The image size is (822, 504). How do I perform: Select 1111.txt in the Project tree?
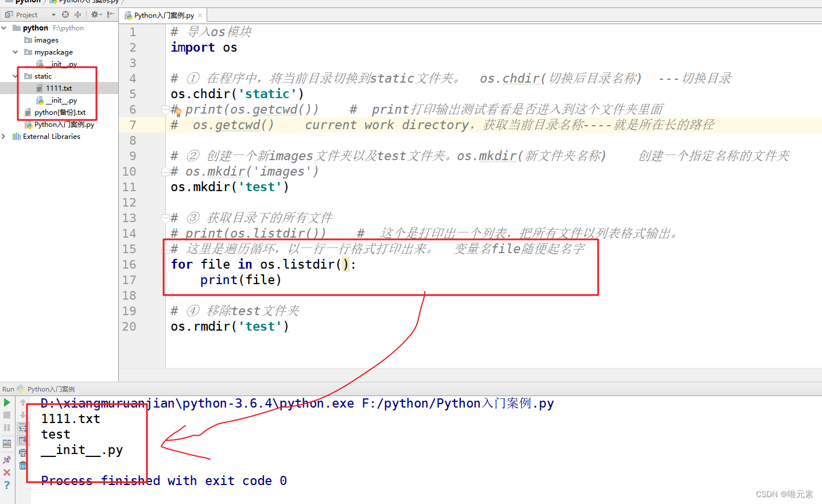pos(54,88)
